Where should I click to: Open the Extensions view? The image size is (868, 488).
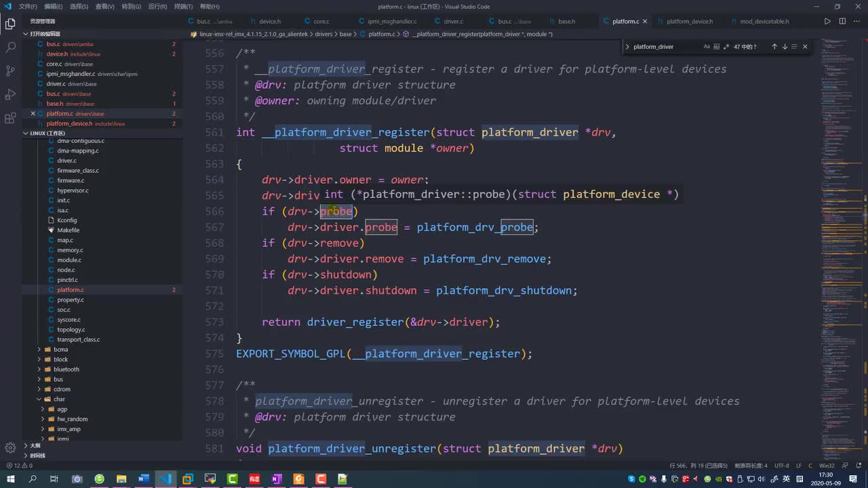pos(10,118)
